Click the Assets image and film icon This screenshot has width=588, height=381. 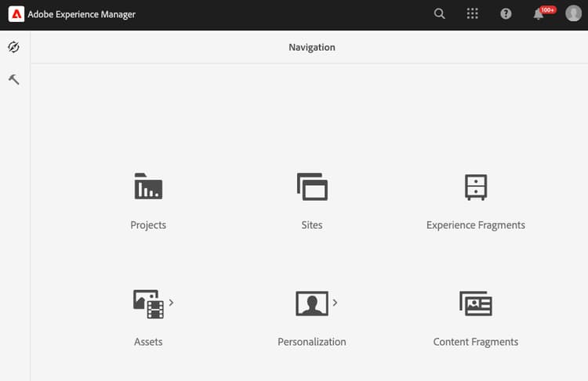[x=148, y=303]
